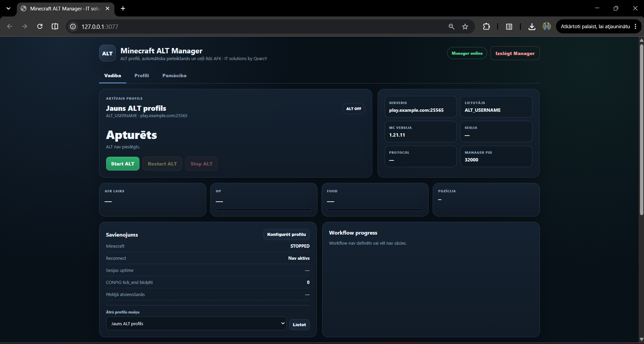Click the Start ALT button
Viewport: 644px width, 344px height.
pos(123,164)
